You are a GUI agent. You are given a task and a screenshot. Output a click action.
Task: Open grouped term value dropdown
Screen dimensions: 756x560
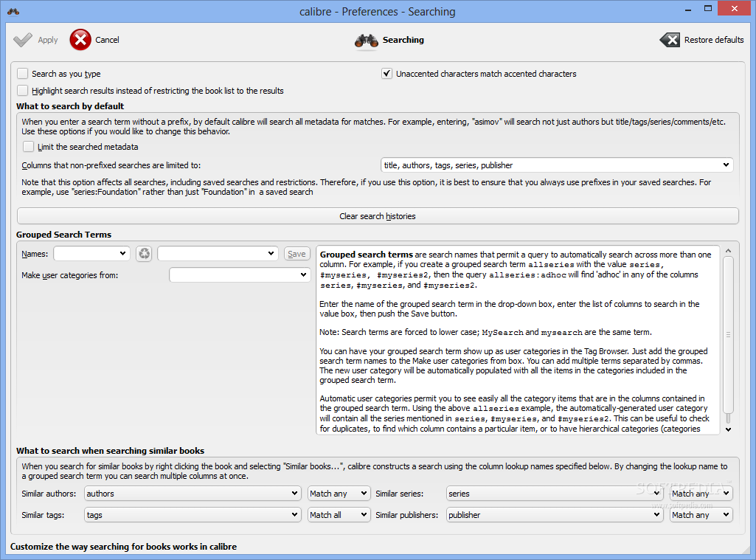coord(218,254)
